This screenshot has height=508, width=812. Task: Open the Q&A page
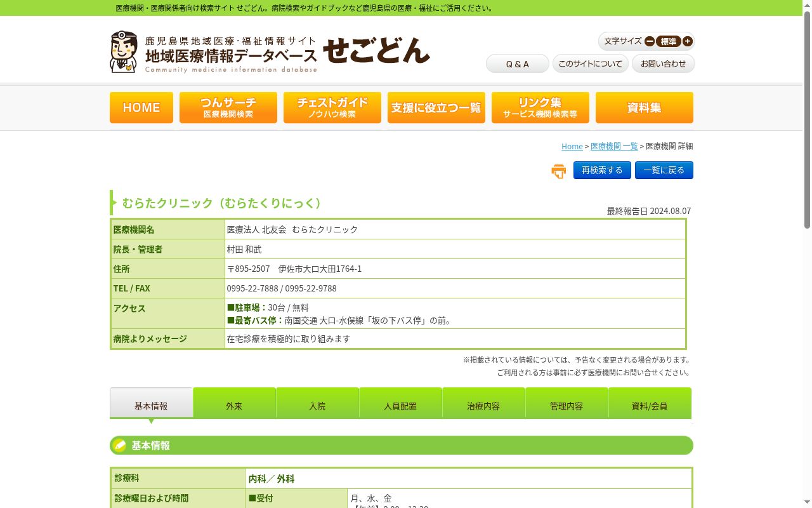[518, 63]
